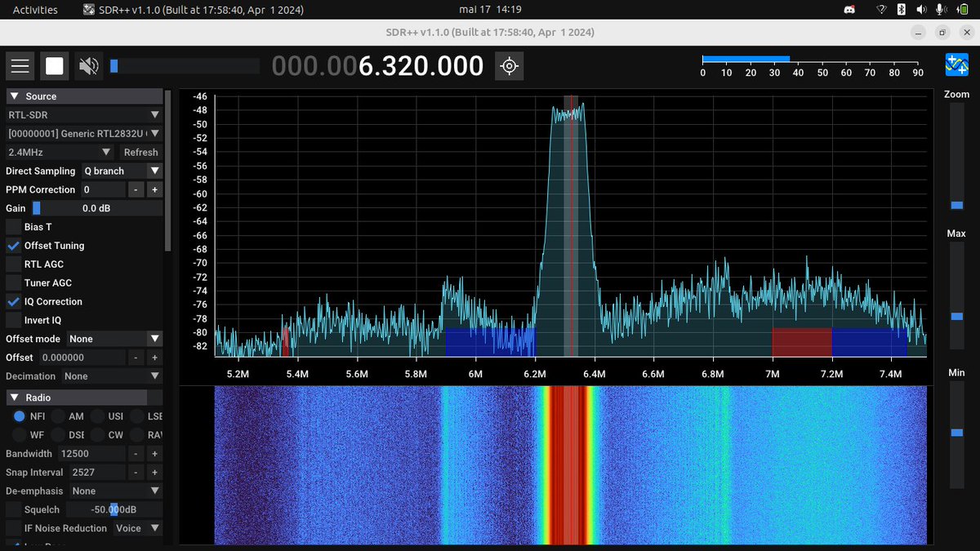Screen dimensions: 980x551
Task: Open the Voice noise reduction dropdown
Action: 137,528
